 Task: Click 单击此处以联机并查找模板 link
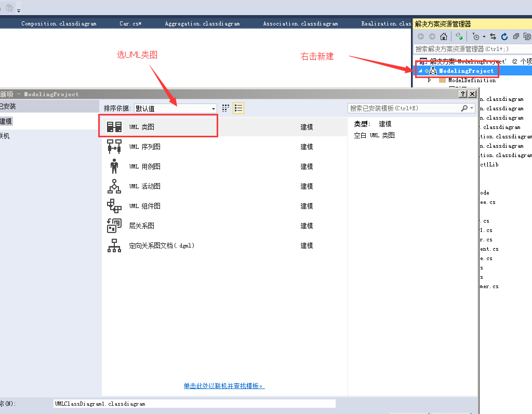pos(224,386)
